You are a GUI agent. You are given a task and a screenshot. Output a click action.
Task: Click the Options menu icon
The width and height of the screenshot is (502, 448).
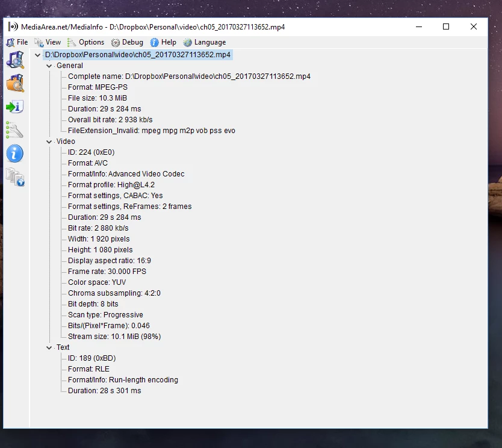click(x=72, y=43)
